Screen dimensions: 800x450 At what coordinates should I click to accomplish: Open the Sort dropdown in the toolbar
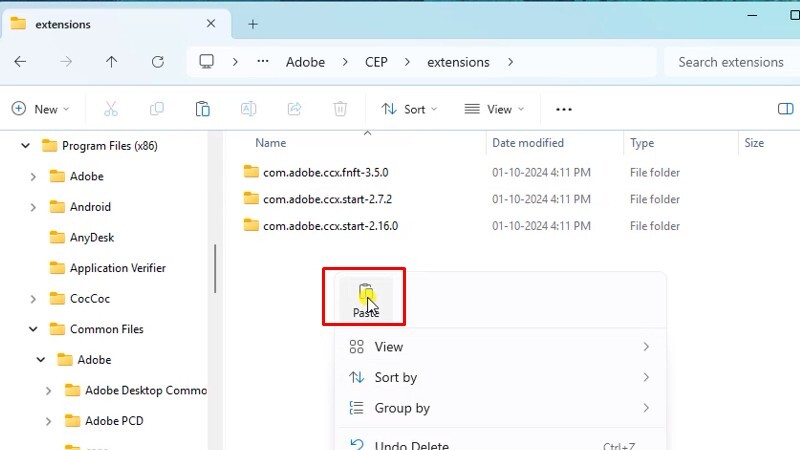tap(409, 109)
